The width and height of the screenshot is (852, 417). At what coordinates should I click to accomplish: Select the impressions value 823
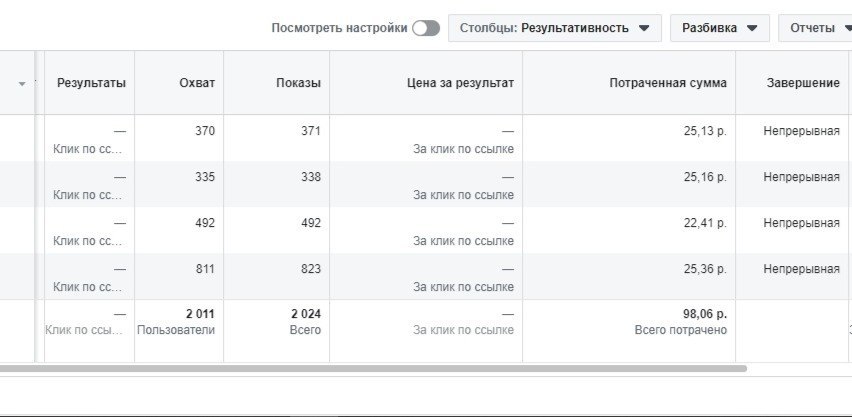(311, 269)
